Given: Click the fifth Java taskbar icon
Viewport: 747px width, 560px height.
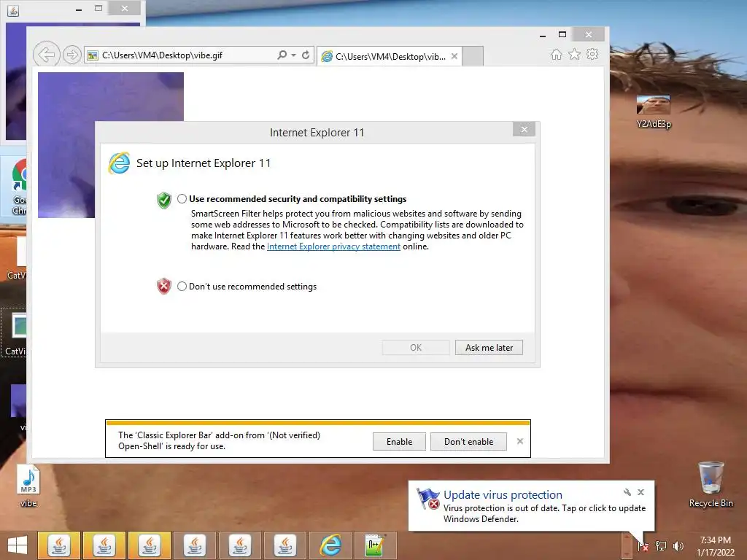Looking at the screenshot, I should click(x=239, y=545).
